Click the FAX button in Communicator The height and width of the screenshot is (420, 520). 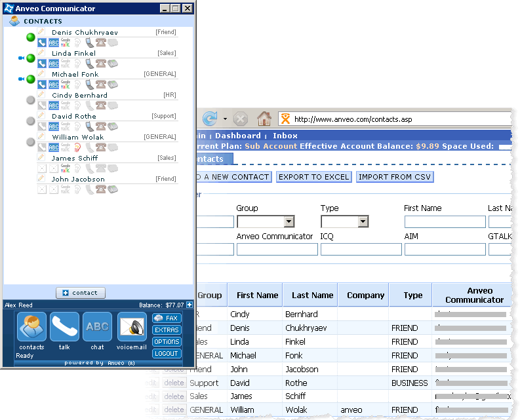167,318
